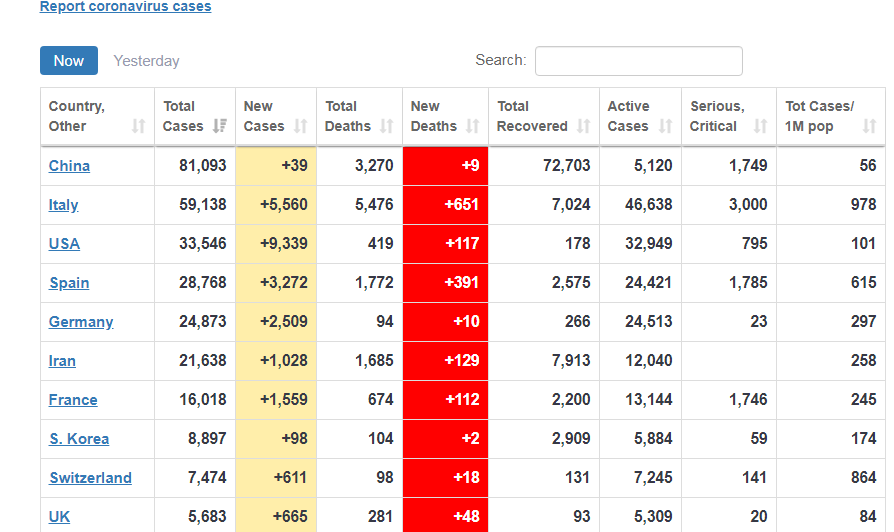The image size is (894, 532).
Task: Follow the USA country link
Action: click(64, 244)
